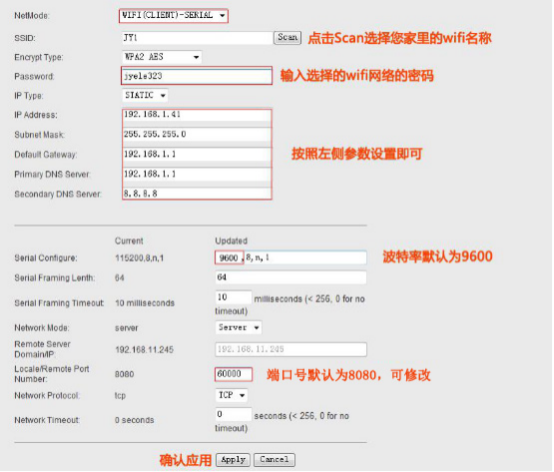Click the Subnet Mask input field
The height and width of the screenshot is (472, 554).
click(197, 135)
